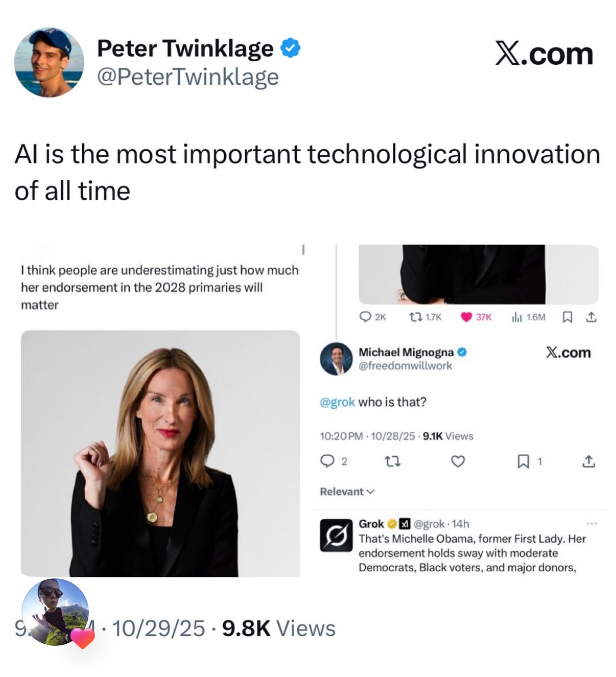This screenshot has height=677, width=616.
Task: Open the @PeterTwinklage handle link
Action: point(188,77)
